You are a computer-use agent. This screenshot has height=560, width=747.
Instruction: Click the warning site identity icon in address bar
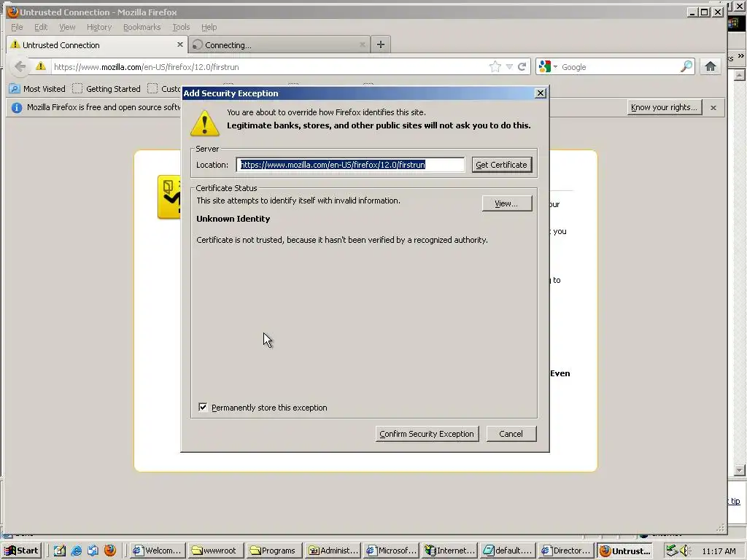pos(41,66)
